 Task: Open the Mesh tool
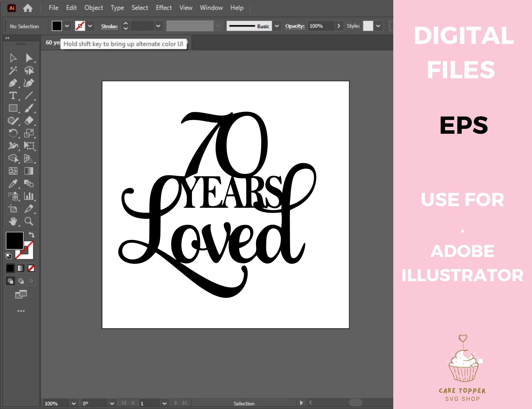(x=13, y=171)
